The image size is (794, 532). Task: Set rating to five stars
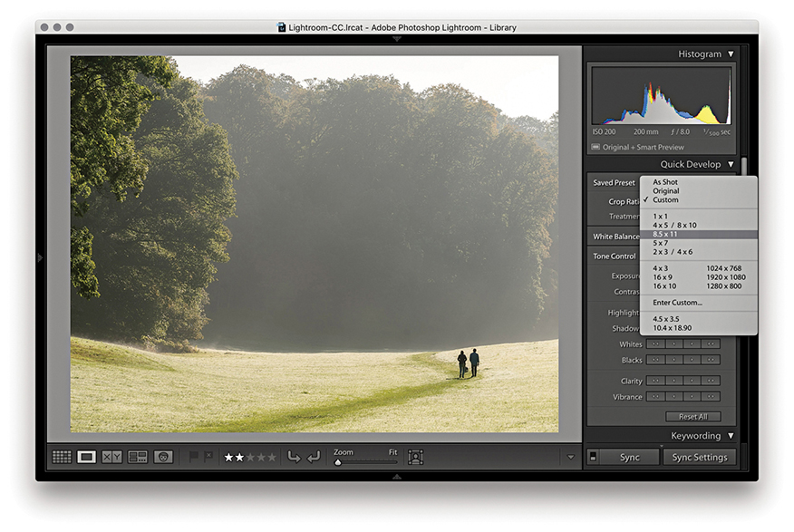[272, 458]
